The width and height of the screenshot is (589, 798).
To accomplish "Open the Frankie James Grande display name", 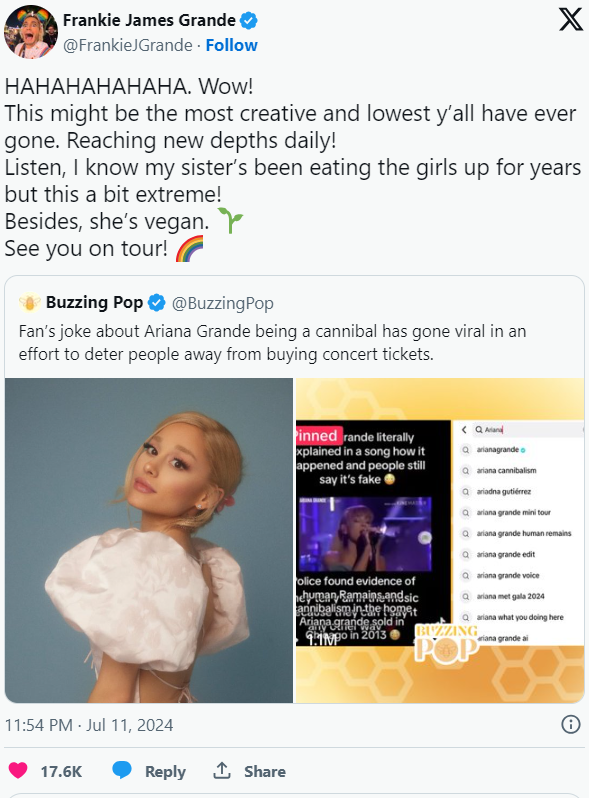I will [x=149, y=20].
